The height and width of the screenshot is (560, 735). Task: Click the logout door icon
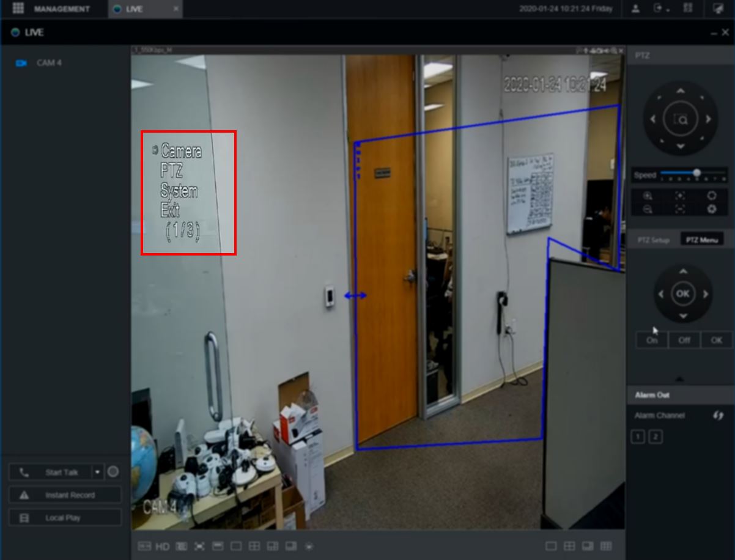point(658,9)
